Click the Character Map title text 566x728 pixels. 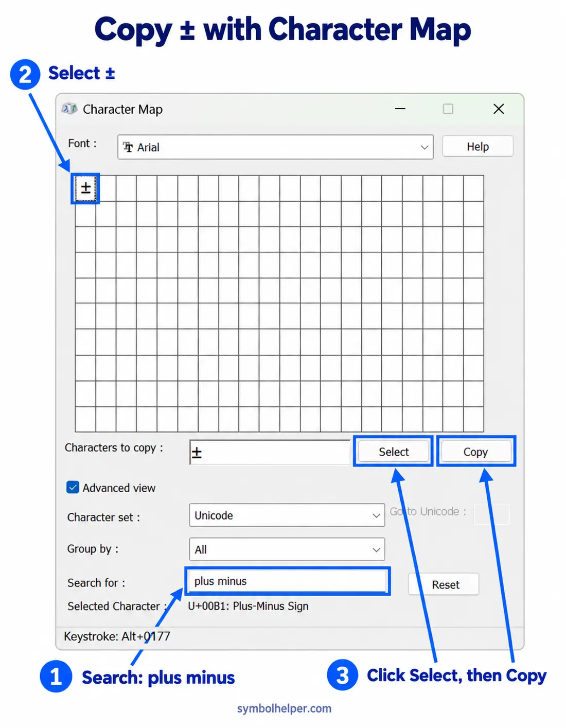click(x=122, y=109)
